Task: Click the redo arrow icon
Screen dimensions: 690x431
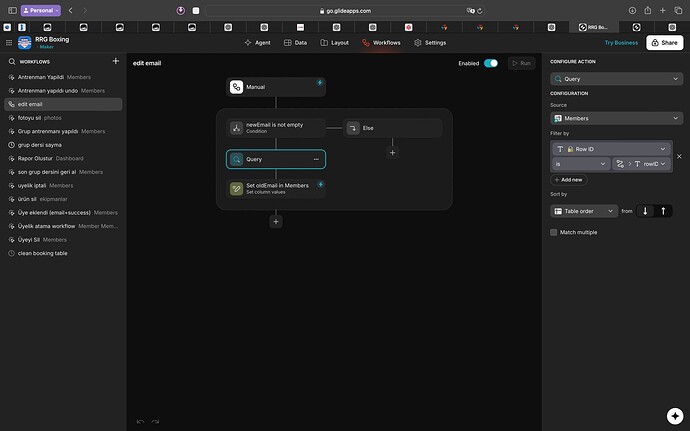Action: [155, 422]
